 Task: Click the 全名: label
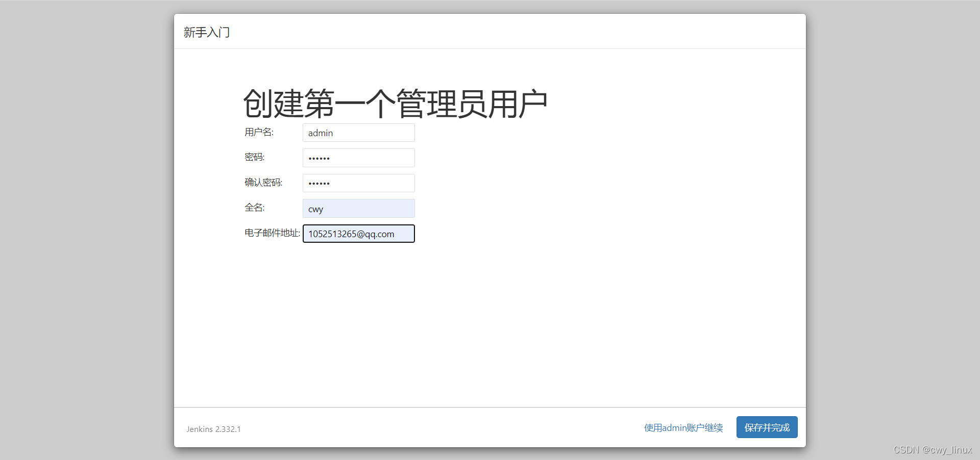click(x=254, y=208)
